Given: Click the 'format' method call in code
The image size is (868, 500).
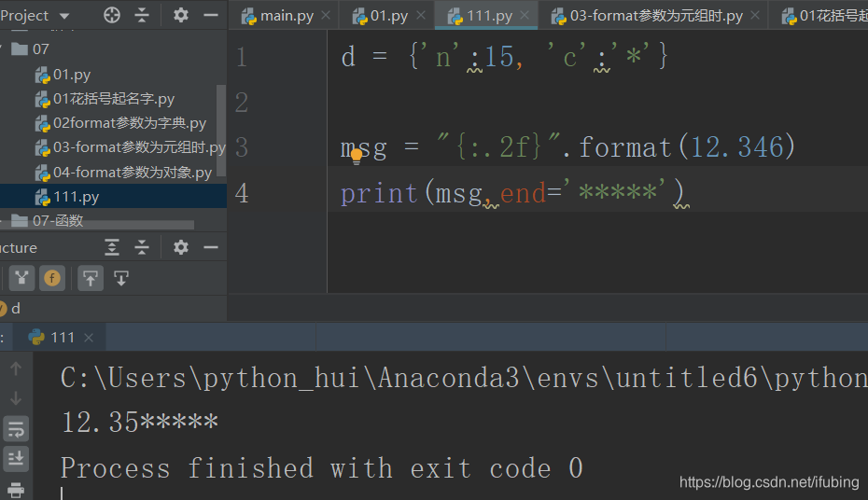Looking at the screenshot, I should click(x=625, y=147).
